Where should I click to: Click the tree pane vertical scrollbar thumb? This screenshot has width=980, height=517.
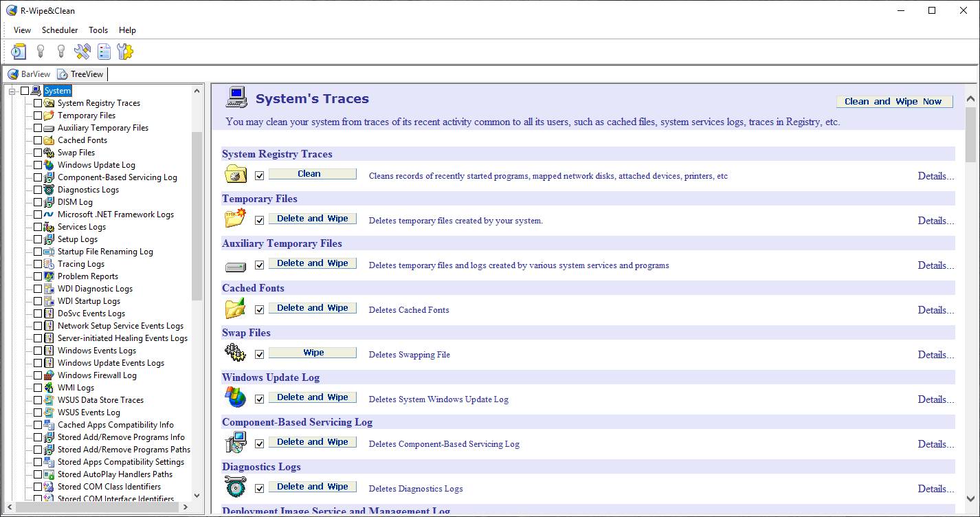197,216
